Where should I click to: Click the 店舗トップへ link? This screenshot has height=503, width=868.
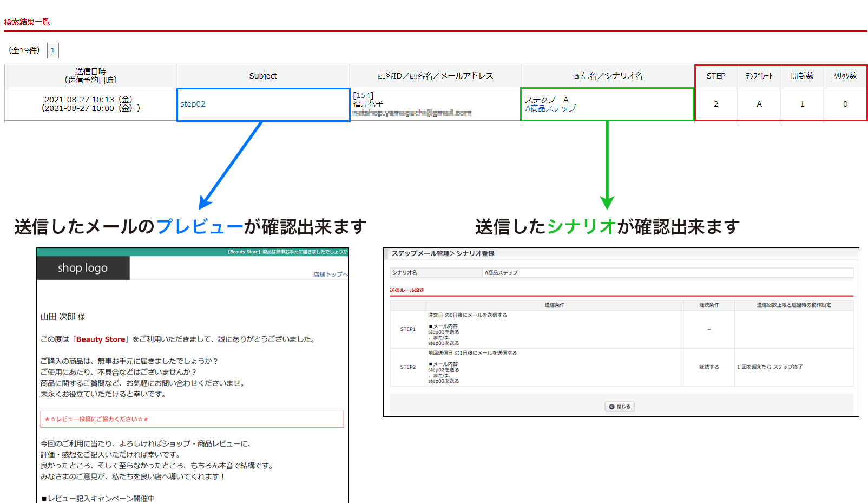tap(330, 275)
